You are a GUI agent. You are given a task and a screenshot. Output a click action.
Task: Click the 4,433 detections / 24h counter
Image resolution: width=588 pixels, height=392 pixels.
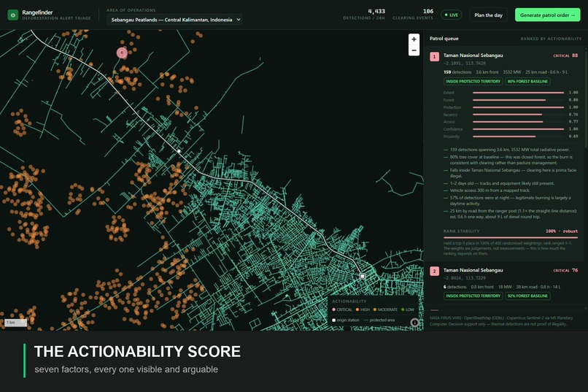(x=364, y=15)
